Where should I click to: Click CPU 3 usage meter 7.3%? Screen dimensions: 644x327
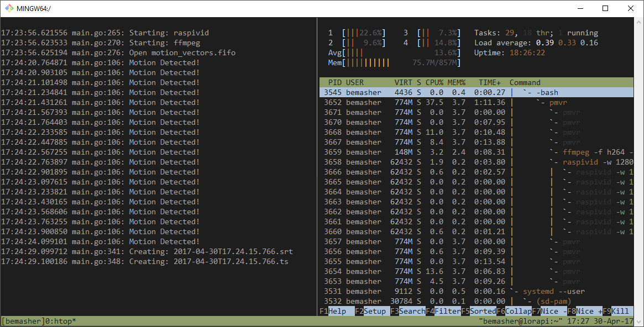point(432,33)
